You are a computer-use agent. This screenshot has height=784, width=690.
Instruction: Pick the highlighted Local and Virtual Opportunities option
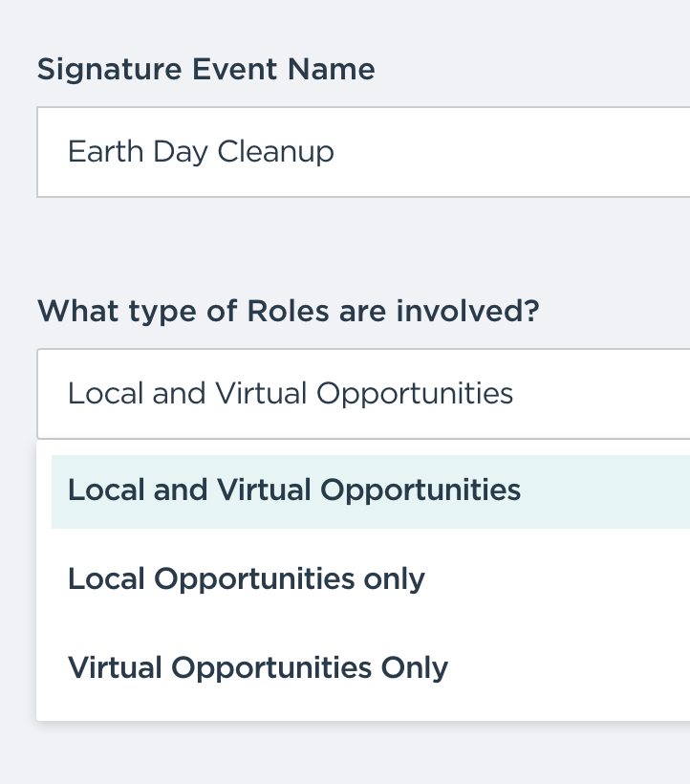tap(371, 491)
